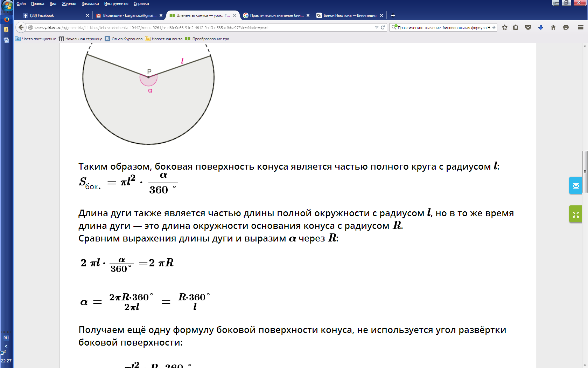Save the page to Pocket
Image resolution: width=588 pixels, height=368 pixels.
[528, 27]
